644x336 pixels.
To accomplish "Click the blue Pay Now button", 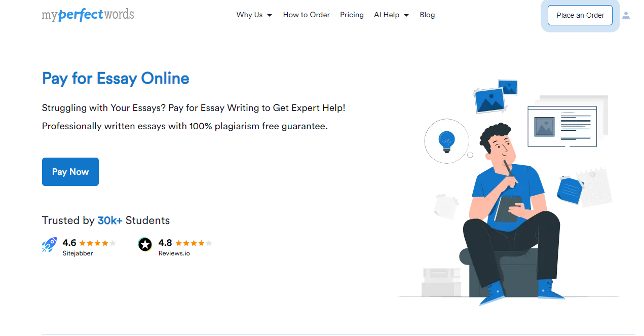I will [x=70, y=172].
